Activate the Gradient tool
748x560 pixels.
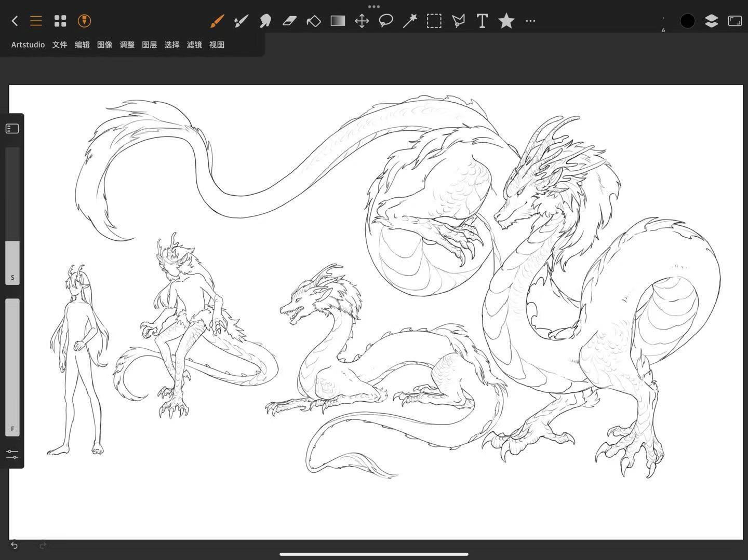[x=338, y=21]
